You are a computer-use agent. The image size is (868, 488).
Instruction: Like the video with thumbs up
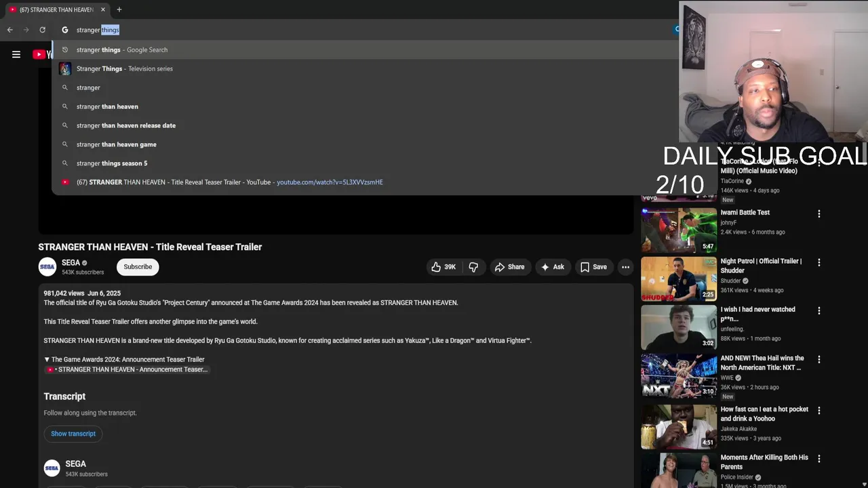click(x=443, y=267)
